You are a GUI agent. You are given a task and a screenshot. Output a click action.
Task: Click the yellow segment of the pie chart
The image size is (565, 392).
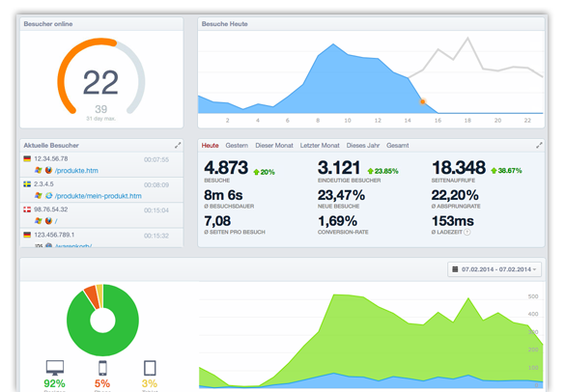[x=100, y=295]
